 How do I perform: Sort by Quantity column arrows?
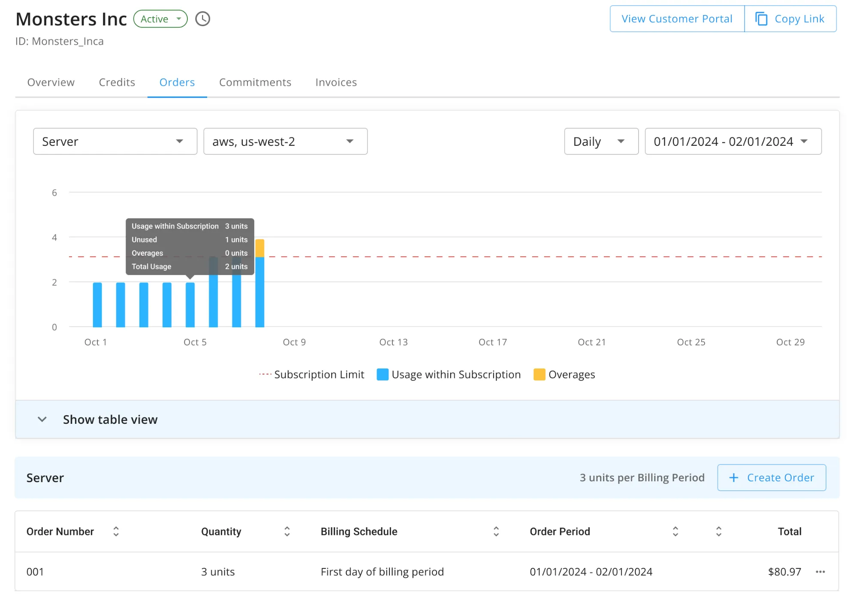pos(287,531)
